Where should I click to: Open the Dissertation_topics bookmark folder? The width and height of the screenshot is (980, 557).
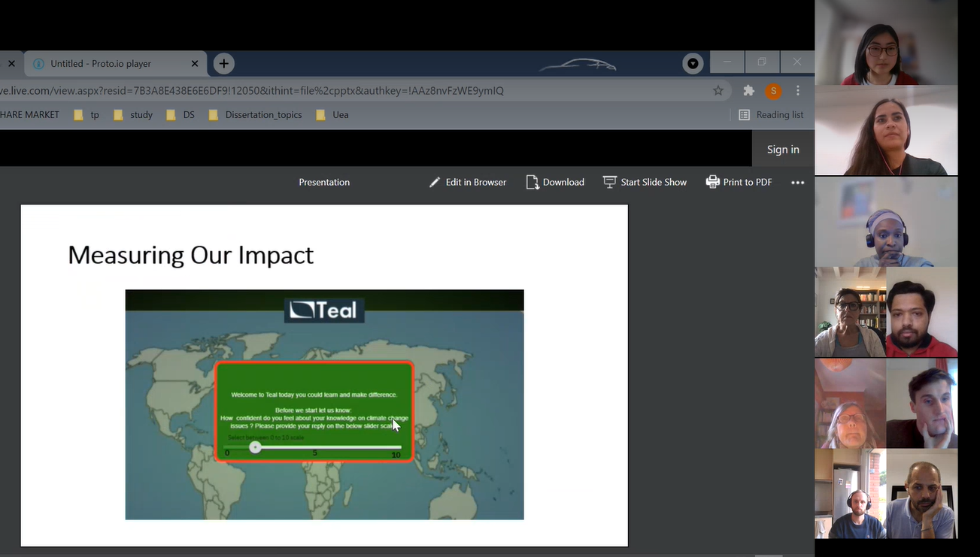pyautogui.click(x=256, y=115)
